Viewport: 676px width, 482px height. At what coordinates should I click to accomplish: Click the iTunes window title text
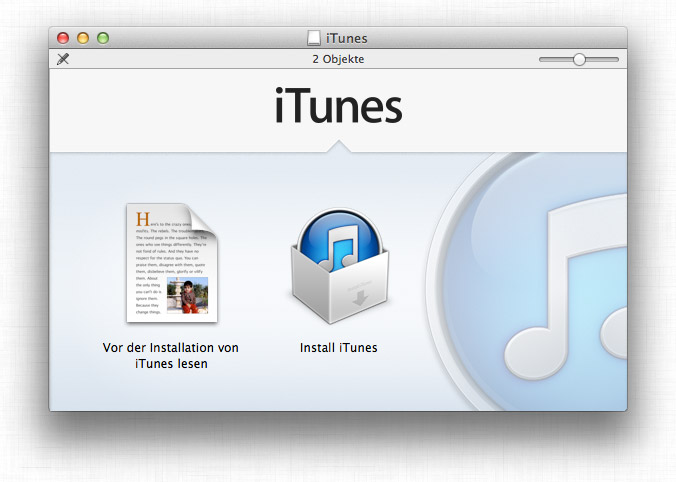click(348, 39)
